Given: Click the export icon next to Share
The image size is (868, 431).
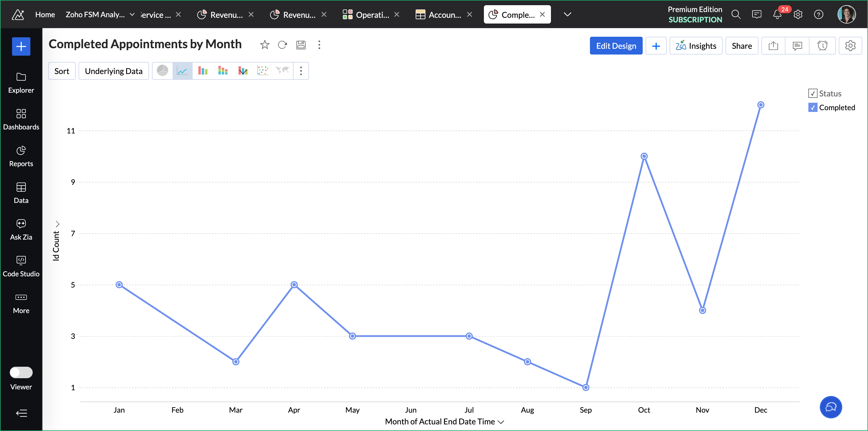Looking at the screenshot, I should click(773, 46).
